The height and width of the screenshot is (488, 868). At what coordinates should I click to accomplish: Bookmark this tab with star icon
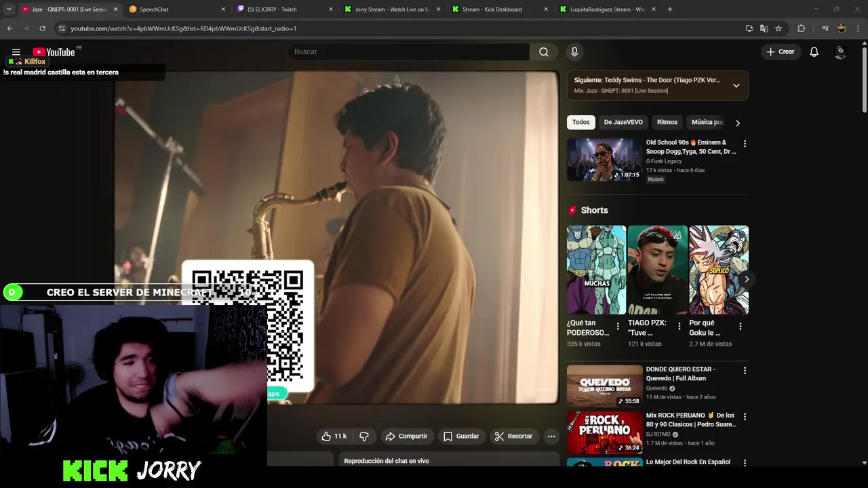(778, 28)
